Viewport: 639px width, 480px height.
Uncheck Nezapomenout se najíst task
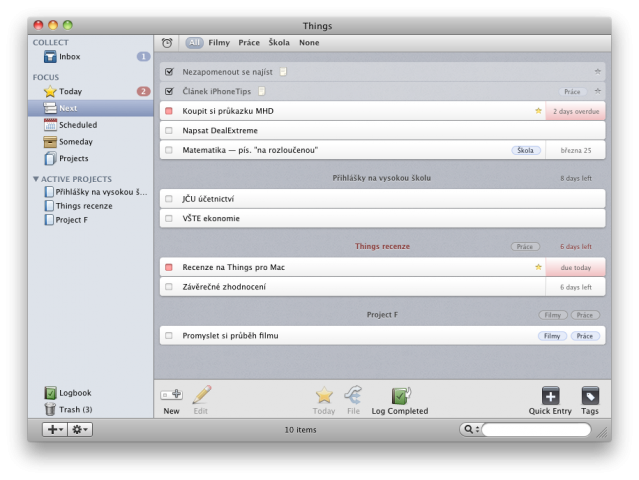(x=169, y=72)
